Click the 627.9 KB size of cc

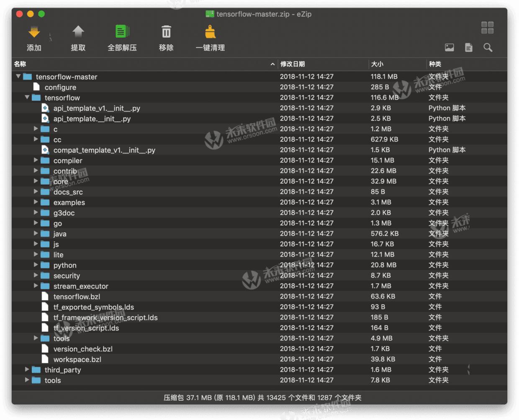[x=384, y=139]
